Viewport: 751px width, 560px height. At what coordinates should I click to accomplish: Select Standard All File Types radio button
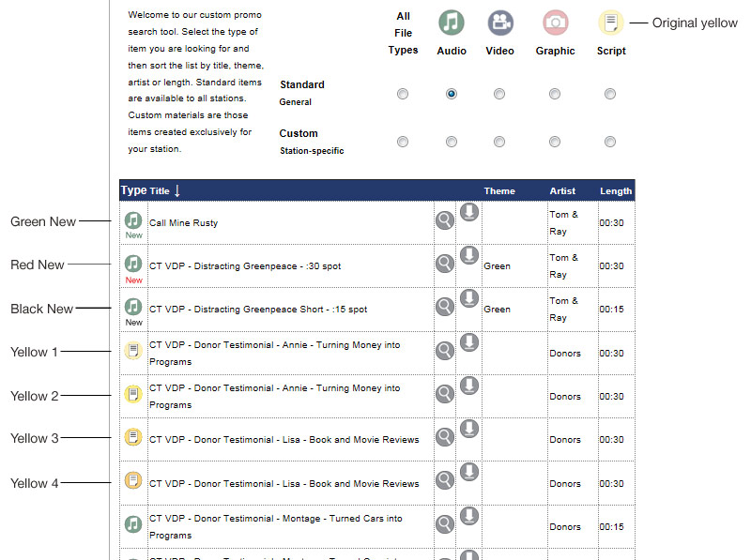[403, 94]
